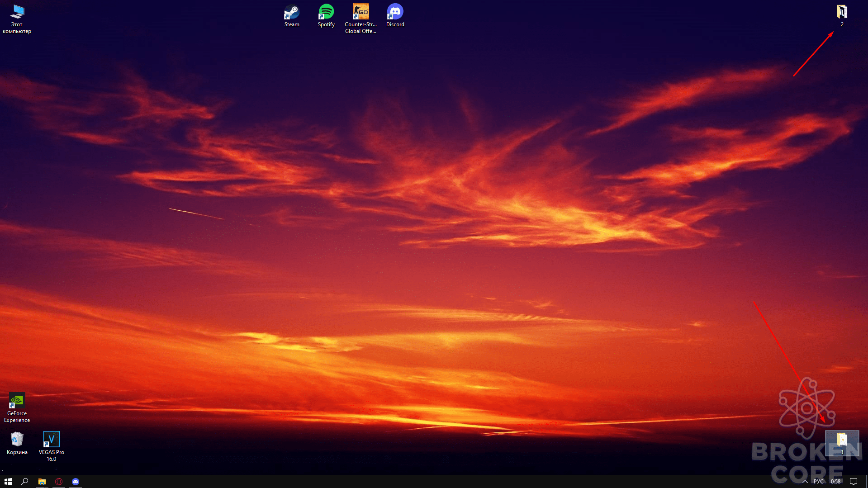Open the taskbar search magnifier
The height and width of the screenshot is (488, 868).
[25, 482]
